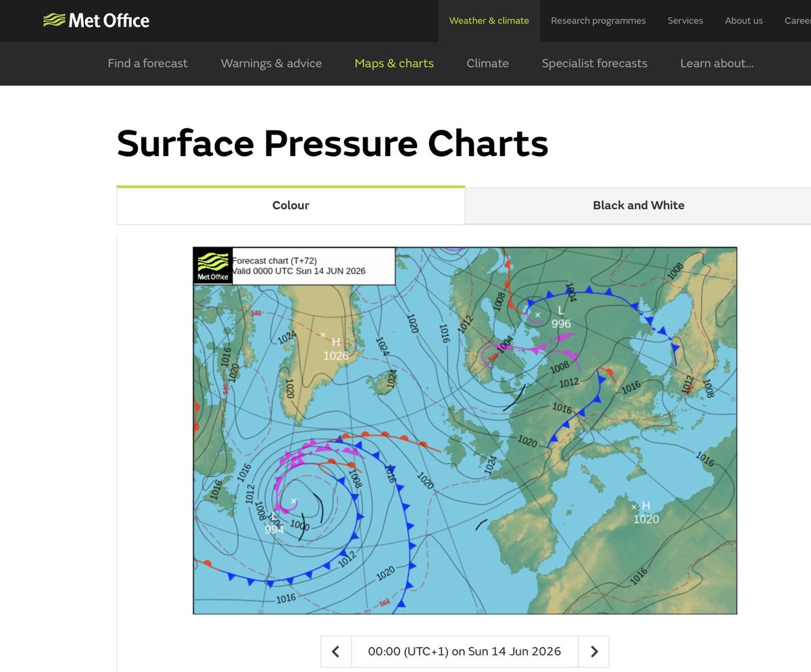Viewport: 811px width, 672px height.
Task: Select Maps & charts navigation link
Action: tap(394, 64)
